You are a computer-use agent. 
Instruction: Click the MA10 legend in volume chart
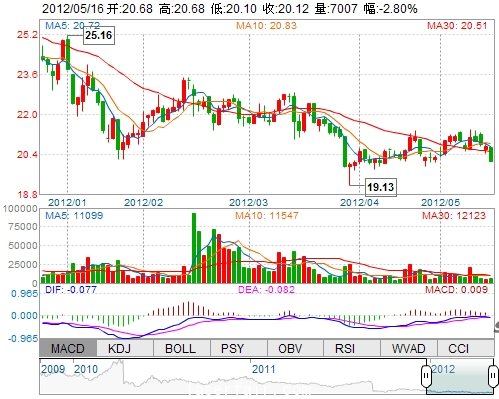coord(267,215)
